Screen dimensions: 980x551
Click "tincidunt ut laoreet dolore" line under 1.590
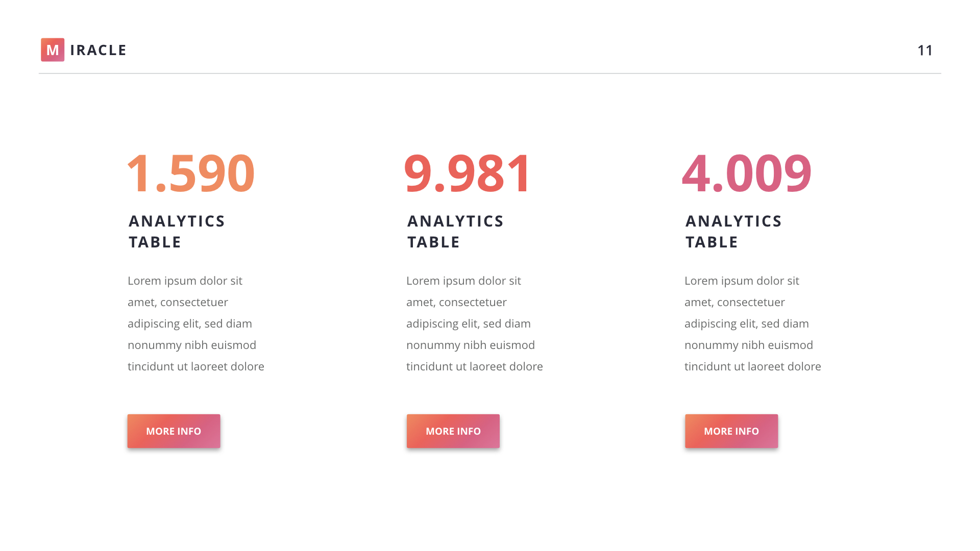pyautogui.click(x=196, y=367)
